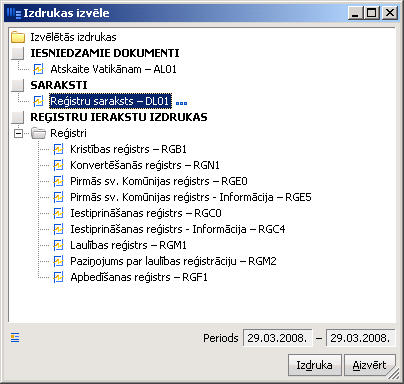Viewport: 404px width, 384px height.
Task: Click the Reģistru saraksts DL01 report icon
Action: point(39,101)
